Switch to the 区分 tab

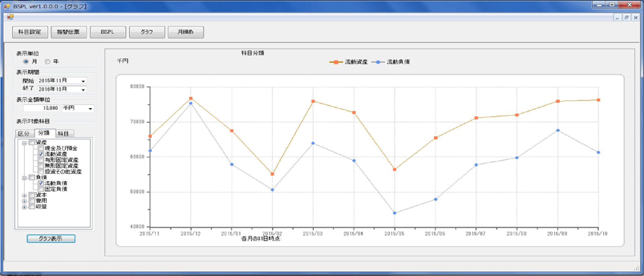coord(24,133)
